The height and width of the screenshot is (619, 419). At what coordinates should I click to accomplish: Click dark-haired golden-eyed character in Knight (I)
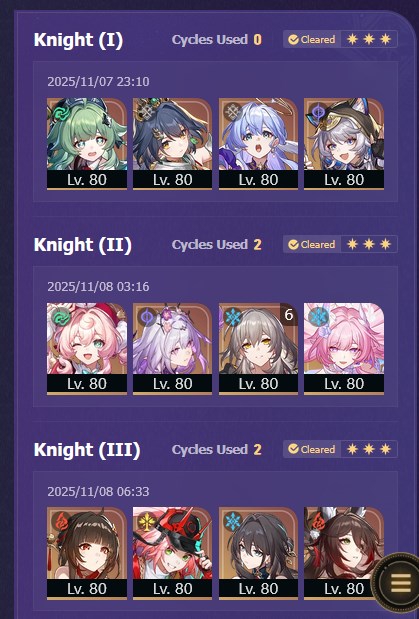[x=172, y=144]
